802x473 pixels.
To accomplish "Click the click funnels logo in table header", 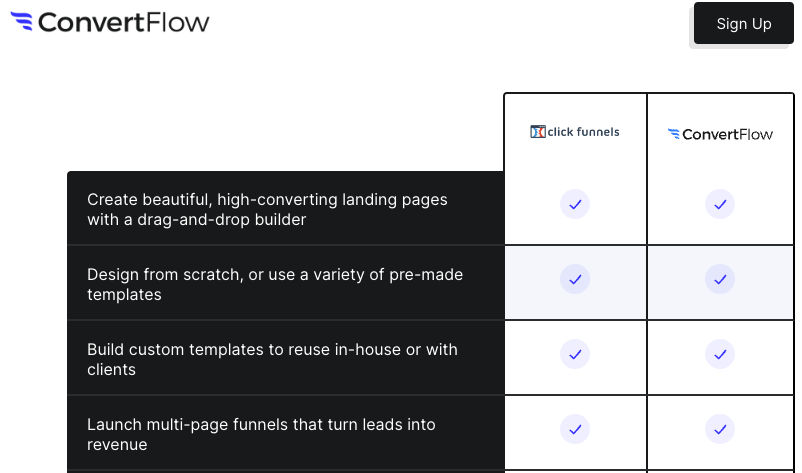I will click(x=575, y=132).
